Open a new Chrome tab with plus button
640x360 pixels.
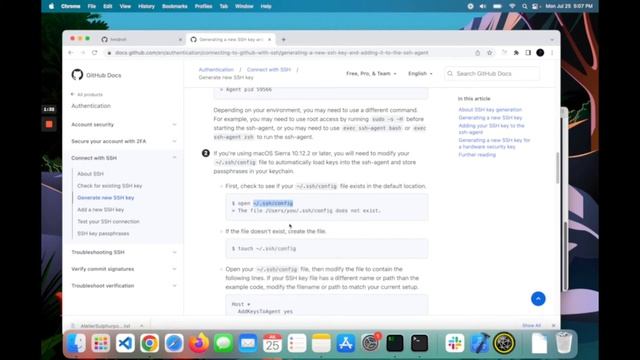point(283,40)
